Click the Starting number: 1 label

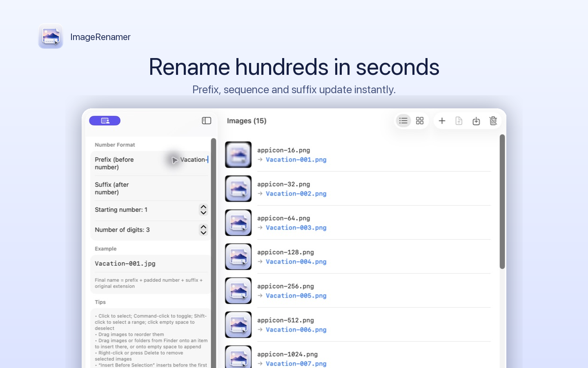(x=121, y=210)
